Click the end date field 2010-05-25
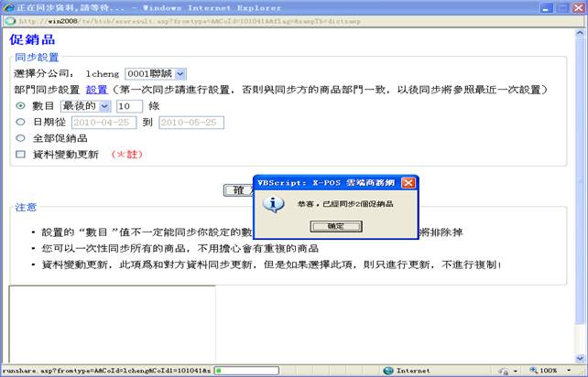This screenshot has height=377, width=588. 191,123
